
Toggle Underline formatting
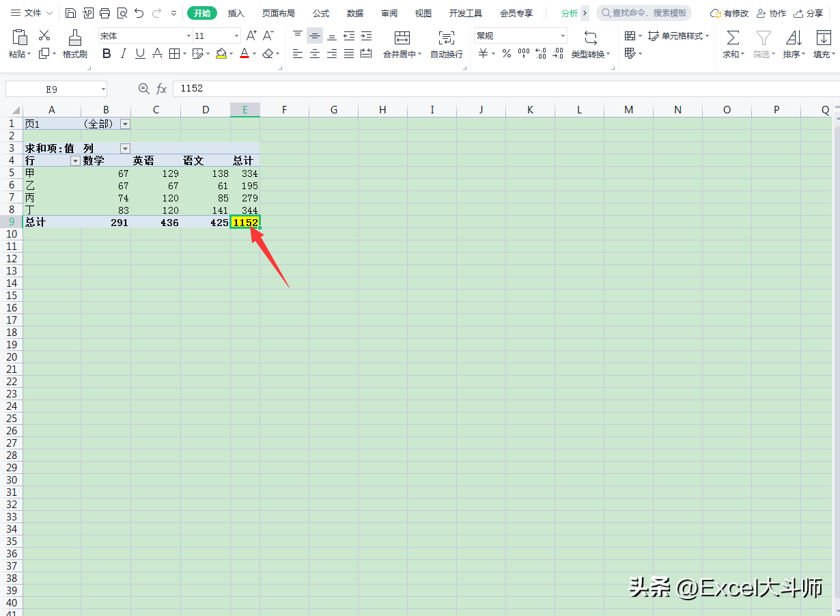tap(140, 53)
